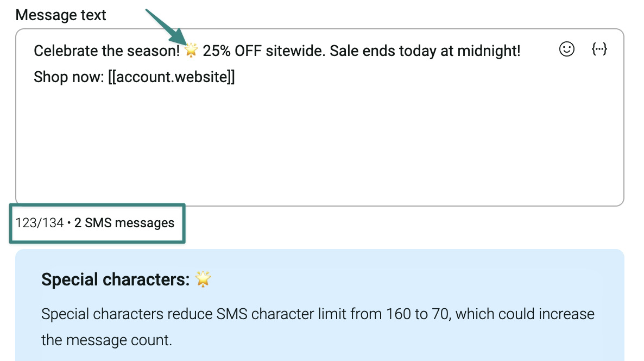Select the curly braces dynamic content icon
The image size is (644, 361).
click(x=599, y=49)
